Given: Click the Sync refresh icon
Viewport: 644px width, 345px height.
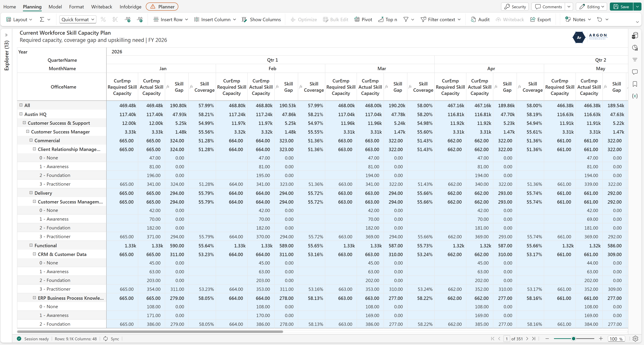Looking at the screenshot, I should tap(106, 339).
